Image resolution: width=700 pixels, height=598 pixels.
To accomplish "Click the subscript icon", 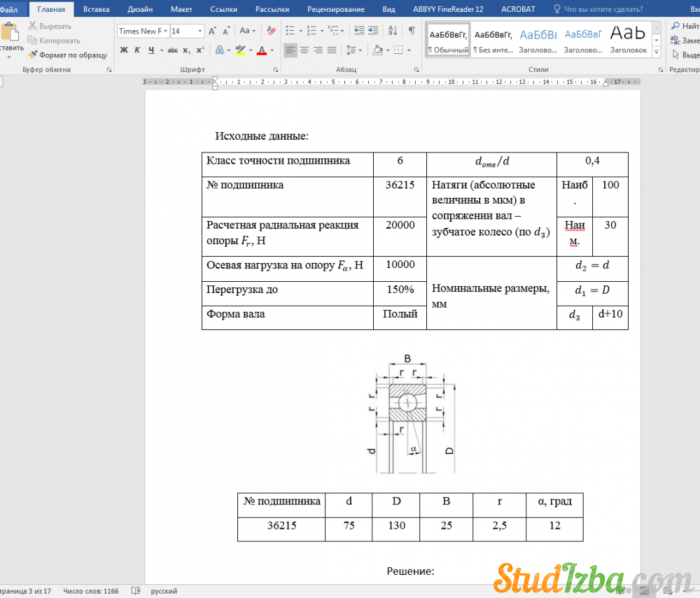I will coord(186,50).
